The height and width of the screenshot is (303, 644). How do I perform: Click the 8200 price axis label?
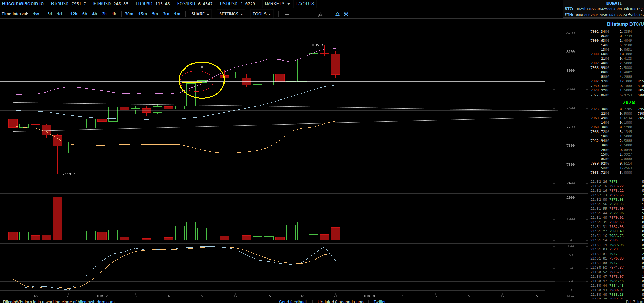[x=570, y=33]
